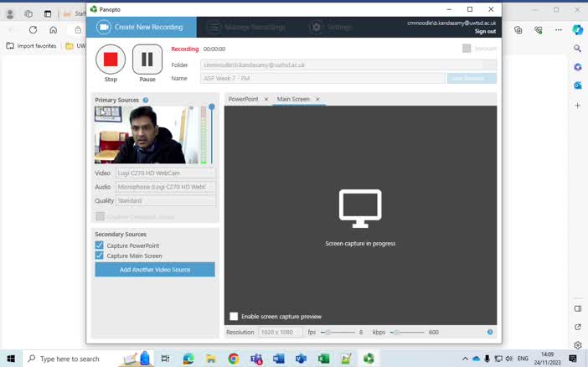Enable screen capture preview checkbox
The image size is (588, 367).
pyautogui.click(x=234, y=317)
